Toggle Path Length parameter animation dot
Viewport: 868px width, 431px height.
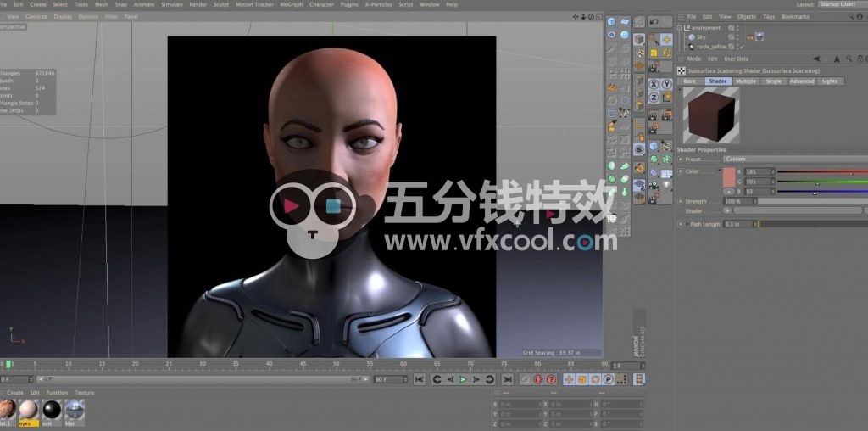coord(680,224)
